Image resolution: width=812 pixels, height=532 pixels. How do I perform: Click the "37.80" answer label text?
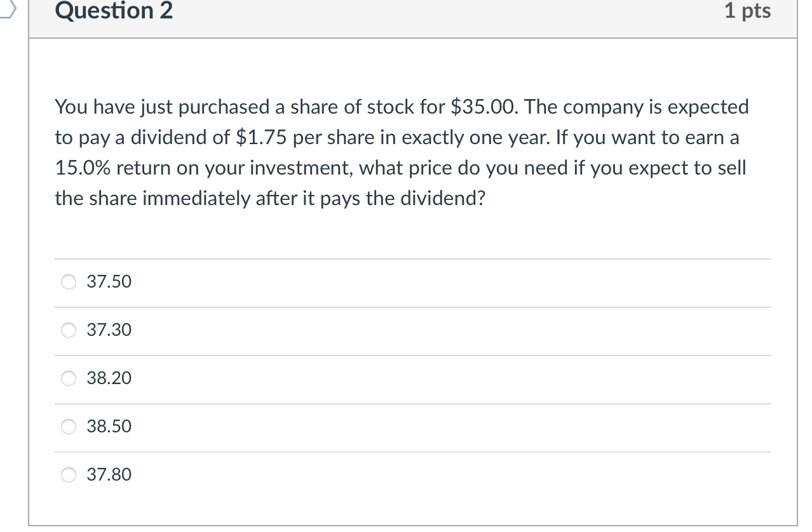(x=109, y=475)
